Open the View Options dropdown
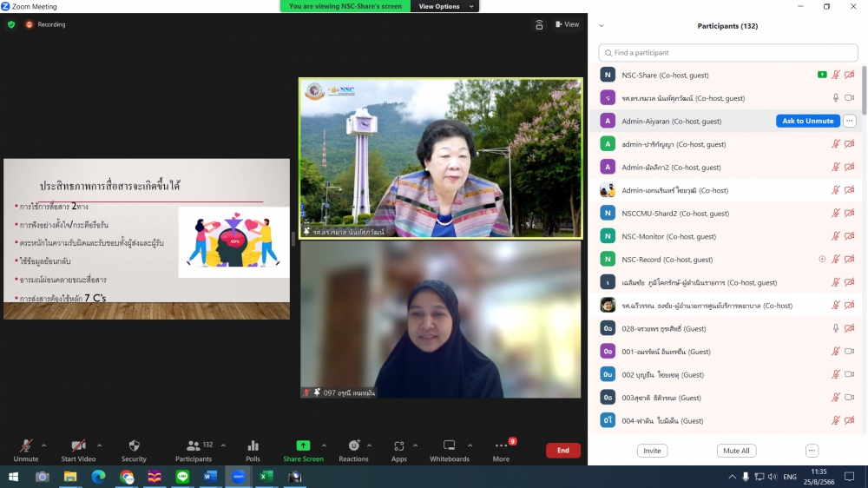This screenshot has width=868, height=488. [x=444, y=6]
